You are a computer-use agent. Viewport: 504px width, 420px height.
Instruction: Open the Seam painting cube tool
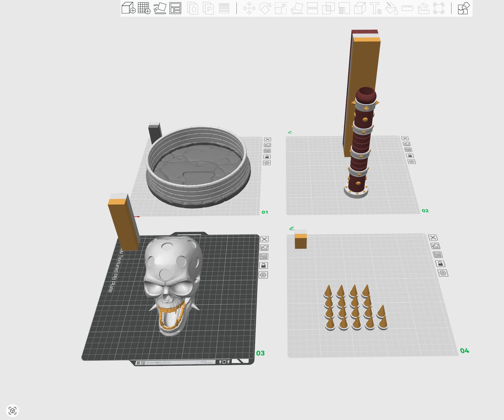tap(360, 8)
